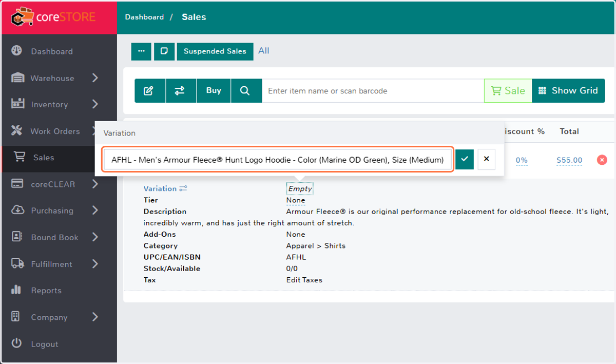Viewport: 616px width, 364px height.
Task: Click the Empty variation value
Action: [x=300, y=189]
